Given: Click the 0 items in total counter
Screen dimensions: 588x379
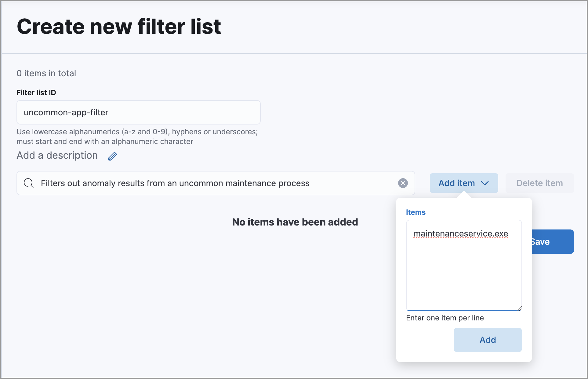Looking at the screenshot, I should click(46, 73).
